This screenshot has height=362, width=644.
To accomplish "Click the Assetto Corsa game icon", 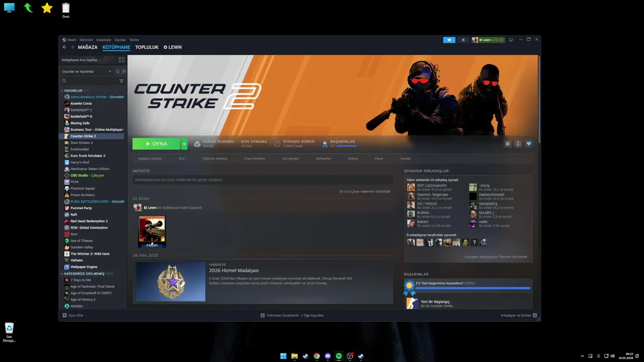I will coord(67,104).
